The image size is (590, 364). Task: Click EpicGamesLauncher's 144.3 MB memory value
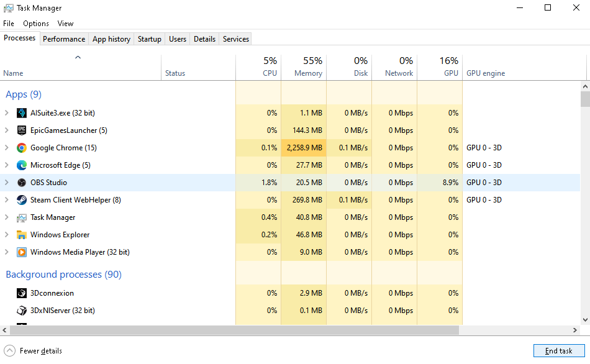coord(307,130)
